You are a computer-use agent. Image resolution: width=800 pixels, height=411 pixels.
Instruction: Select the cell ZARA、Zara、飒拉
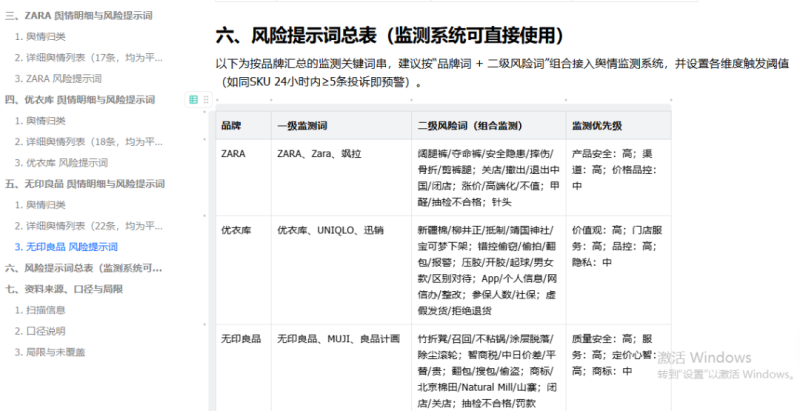click(341, 177)
